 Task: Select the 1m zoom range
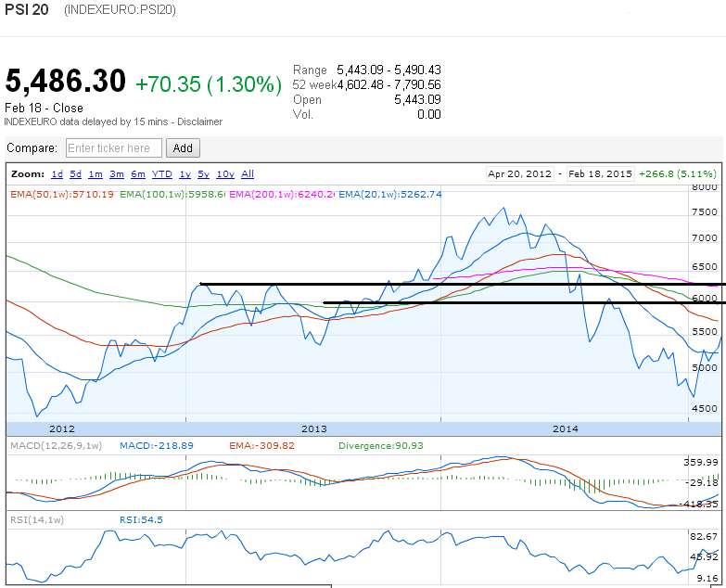[96, 174]
